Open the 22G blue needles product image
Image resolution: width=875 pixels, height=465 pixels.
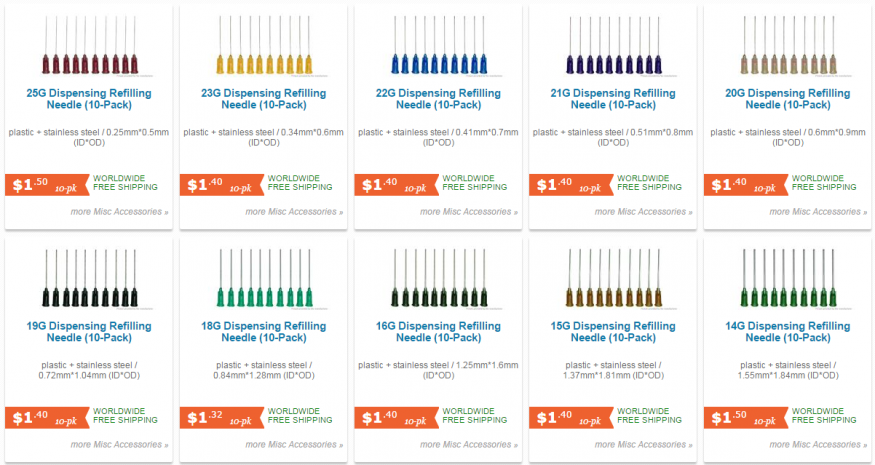pos(439,46)
